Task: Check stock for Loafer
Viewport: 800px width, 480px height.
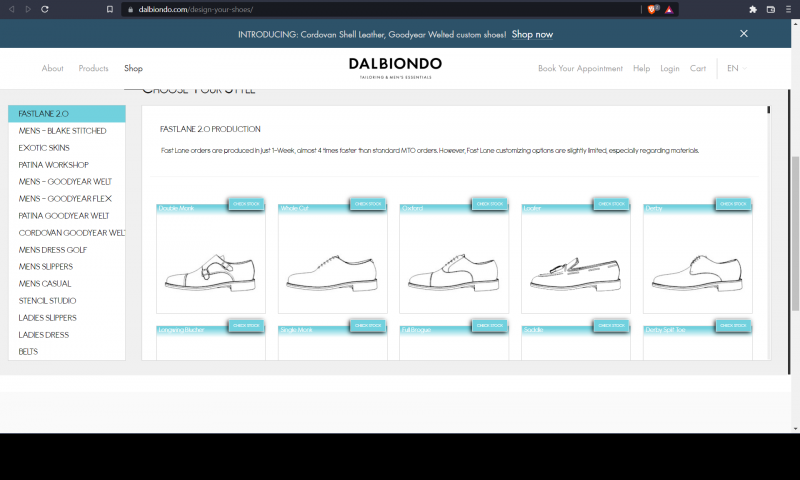Action: [611, 204]
